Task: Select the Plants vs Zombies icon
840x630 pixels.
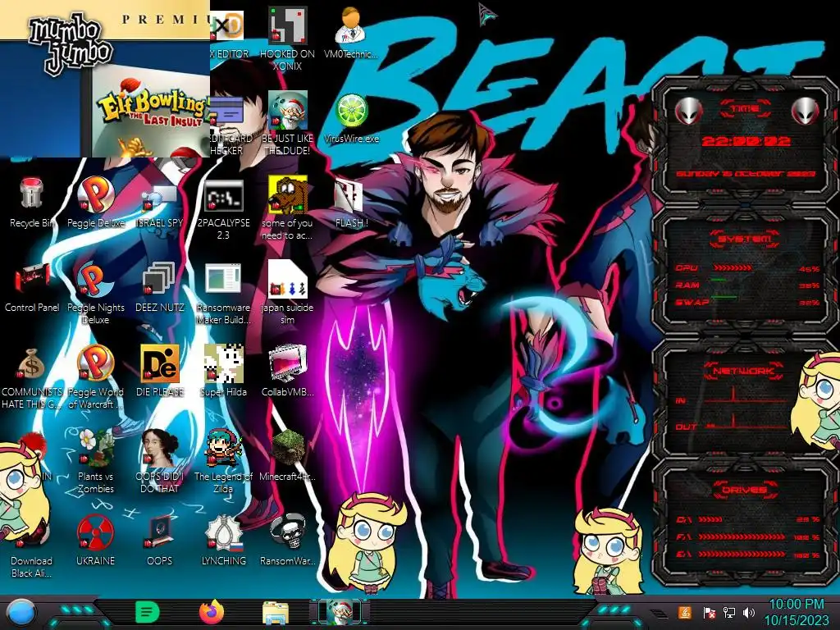Action: point(95,448)
